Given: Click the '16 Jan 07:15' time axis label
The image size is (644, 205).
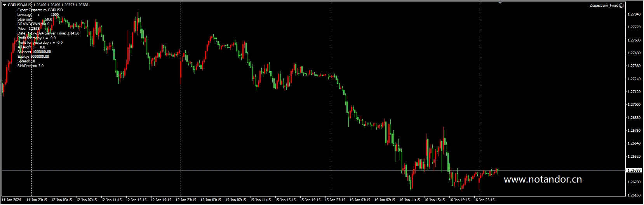Looking at the screenshot, I should tap(385, 200).
